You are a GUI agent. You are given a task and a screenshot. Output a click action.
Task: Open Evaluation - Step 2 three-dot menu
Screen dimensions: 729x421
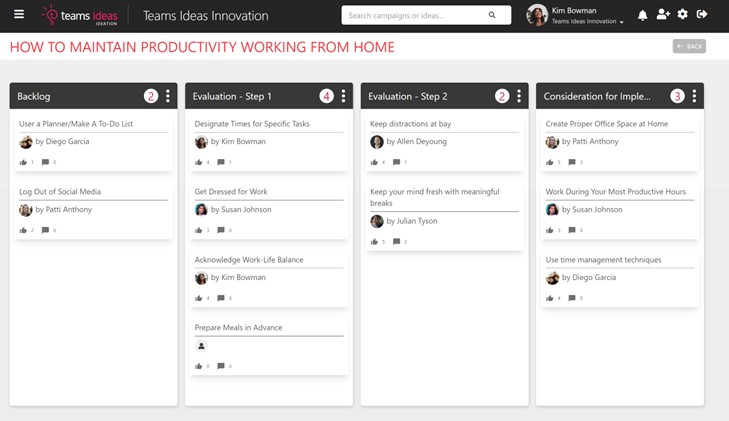click(x=519, y=96)
